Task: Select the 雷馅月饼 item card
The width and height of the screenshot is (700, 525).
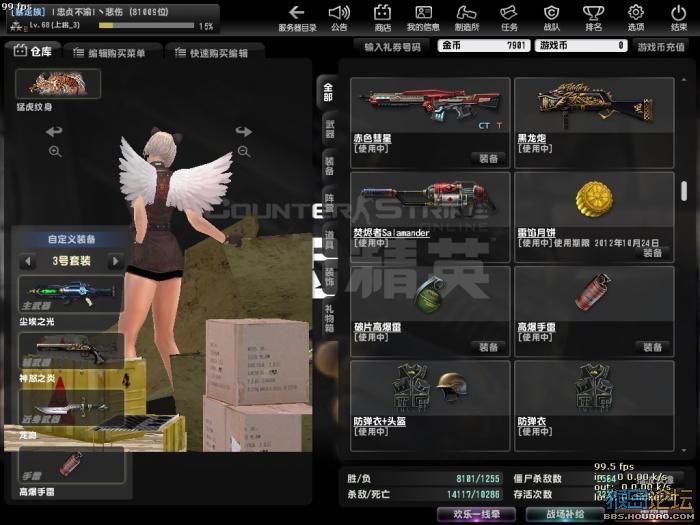Action: tap(594, 217)
